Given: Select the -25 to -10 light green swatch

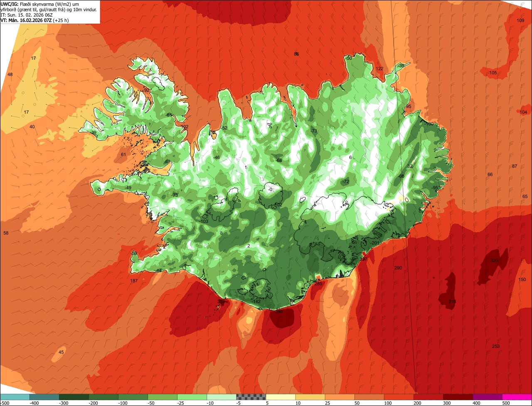Looking at the screenshot, I should pyautogui.click(x=192, y=397).
